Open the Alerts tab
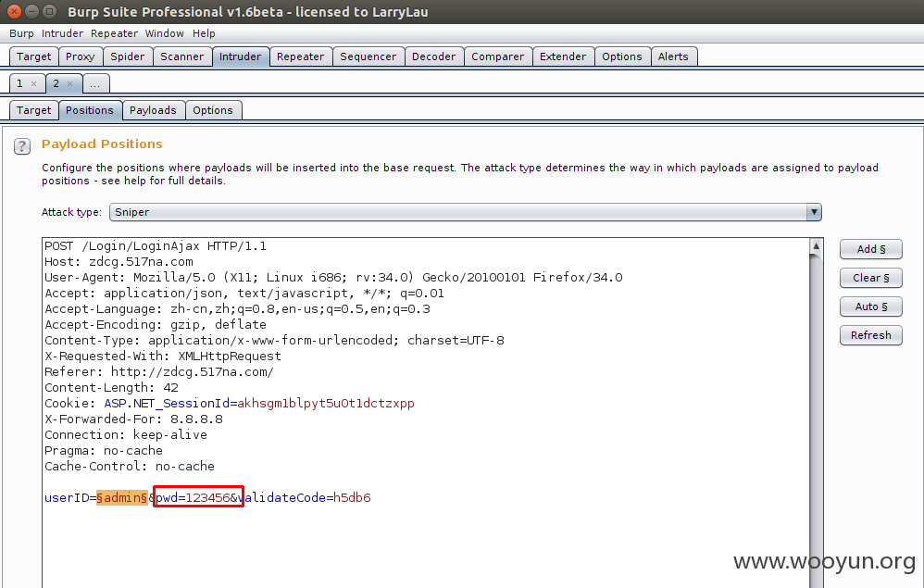 (x=673, y=56)
